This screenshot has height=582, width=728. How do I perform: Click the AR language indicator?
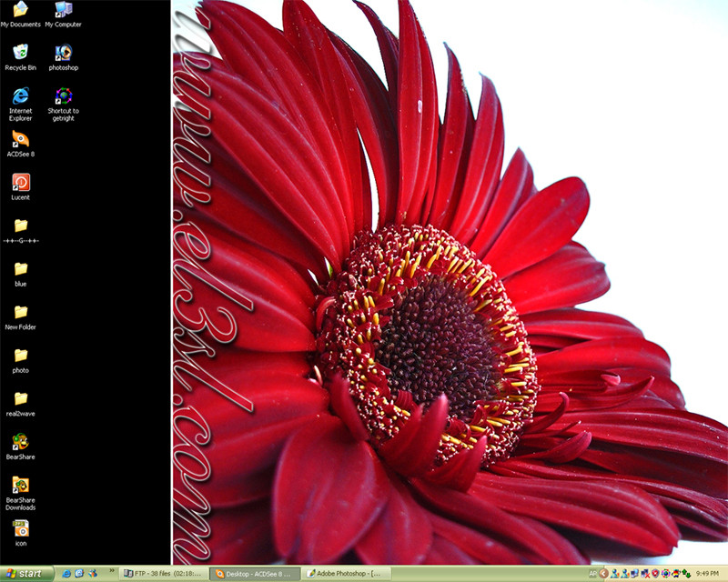(593, 574)
